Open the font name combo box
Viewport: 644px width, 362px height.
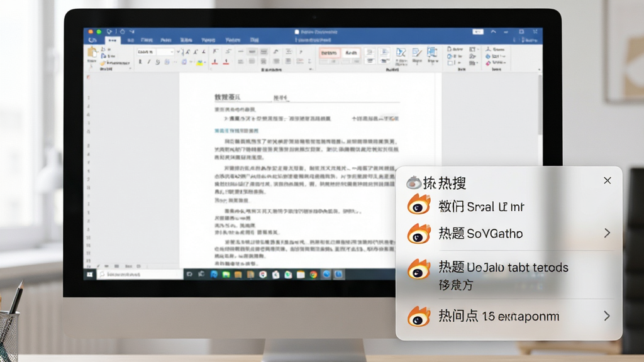pos(146,52)
